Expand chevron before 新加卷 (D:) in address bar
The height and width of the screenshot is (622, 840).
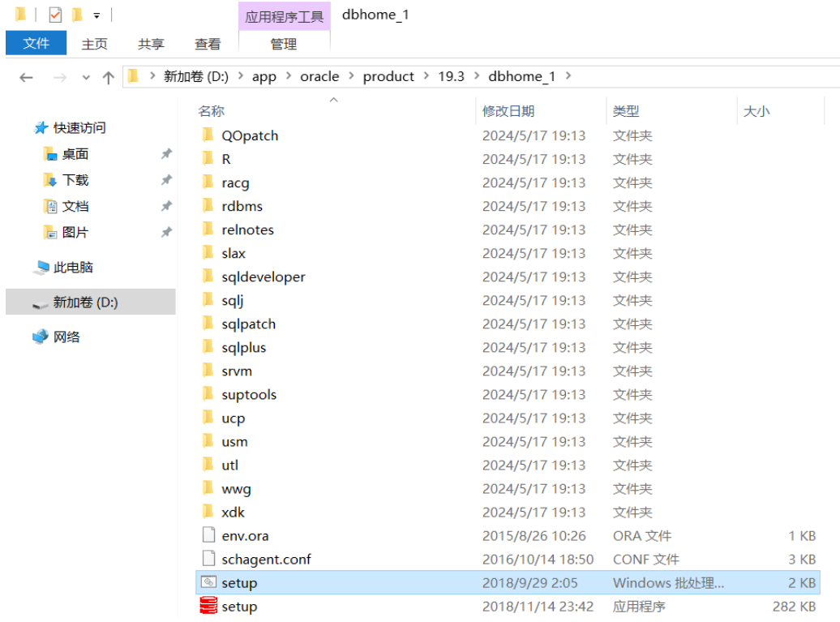pos(152,76)
